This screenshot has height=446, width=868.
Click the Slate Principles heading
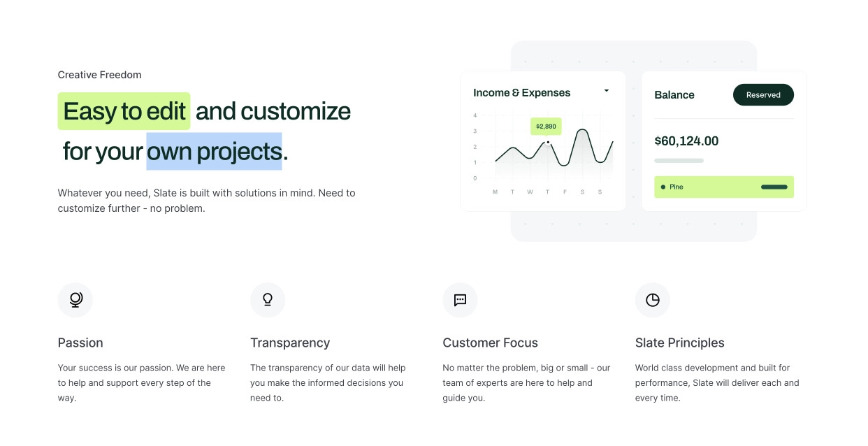tap(680, 343)
